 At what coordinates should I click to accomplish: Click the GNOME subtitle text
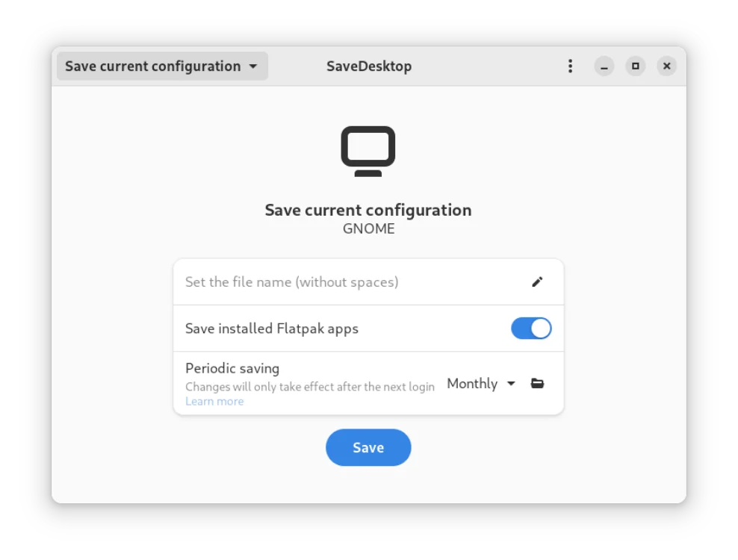click(368, 228)
